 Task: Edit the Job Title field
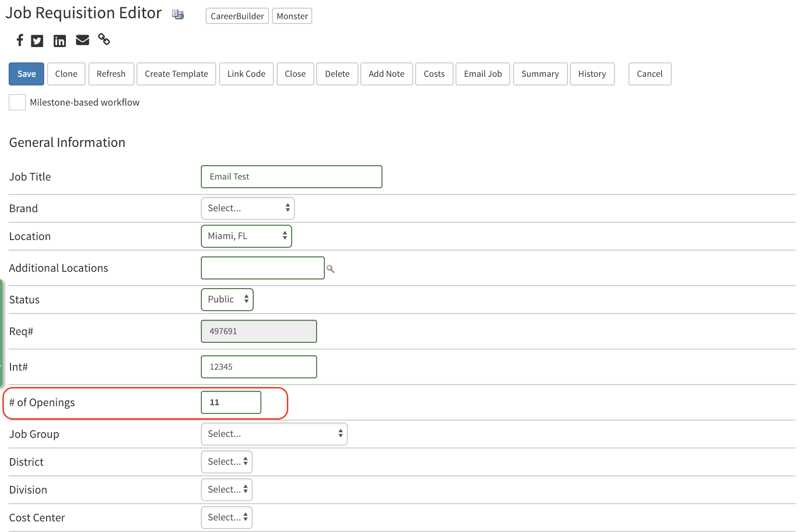tap(291, 176)
